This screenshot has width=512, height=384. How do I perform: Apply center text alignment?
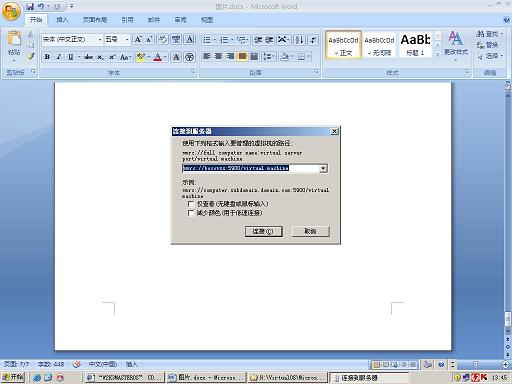pos(219,56)
